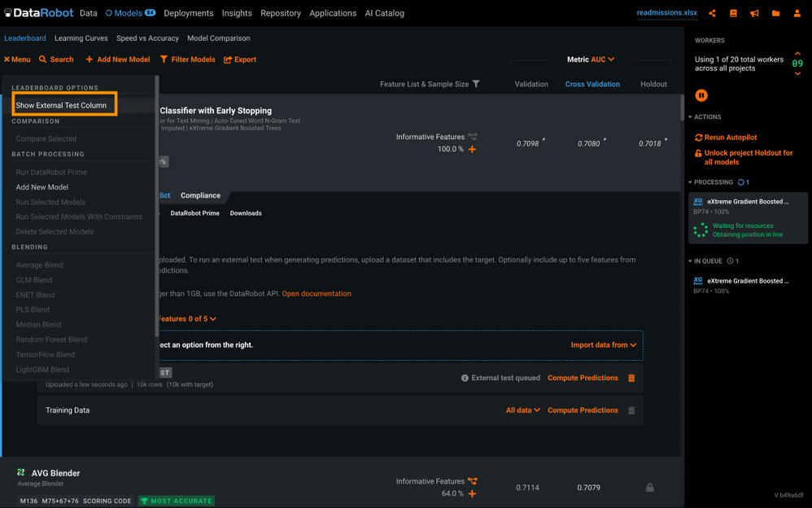Viewport: 812px width, 508px height.
Task: Click the leaderboard vertical scrollbar
Action: (x=683, y=107)
